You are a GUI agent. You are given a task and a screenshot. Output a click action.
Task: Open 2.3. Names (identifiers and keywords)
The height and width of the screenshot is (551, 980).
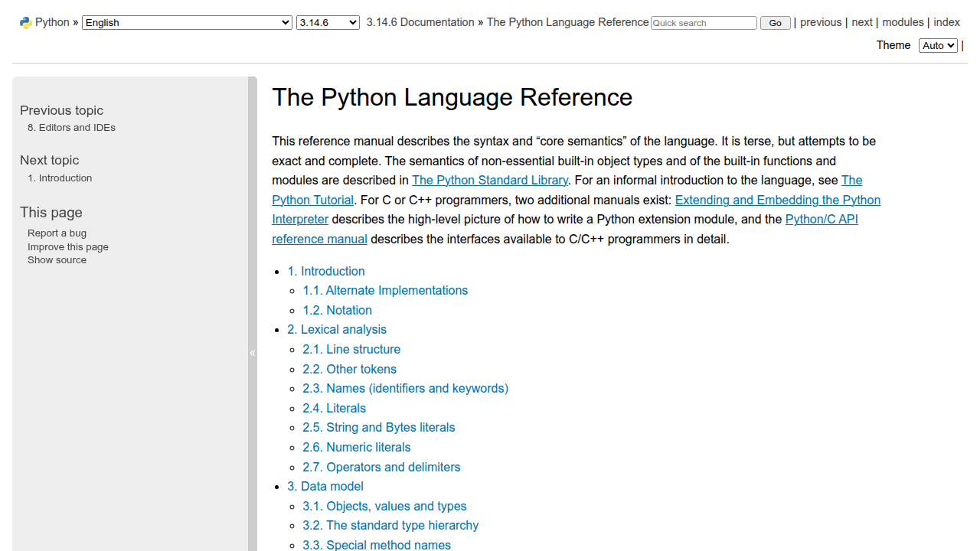(x=405, y=389)
